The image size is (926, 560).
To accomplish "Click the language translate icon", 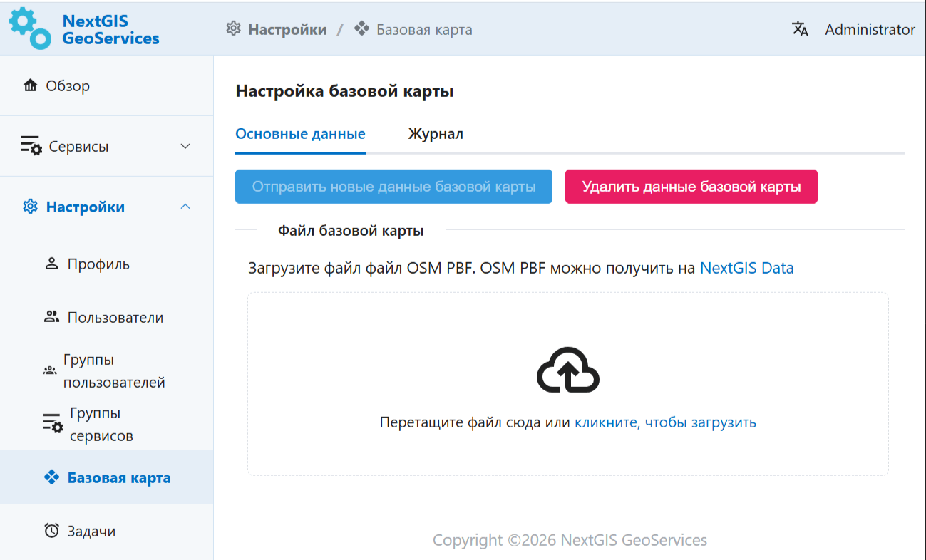I will coord(800,29).
